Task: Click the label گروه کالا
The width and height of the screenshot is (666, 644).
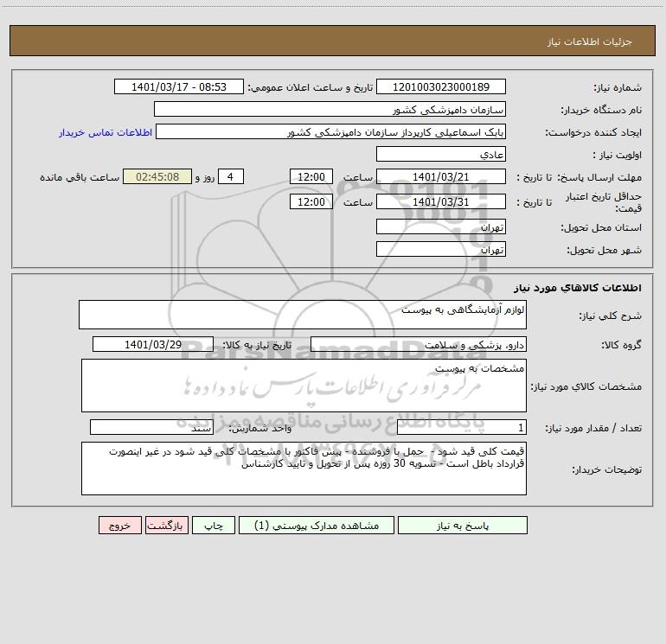Action: coord(621,345)
